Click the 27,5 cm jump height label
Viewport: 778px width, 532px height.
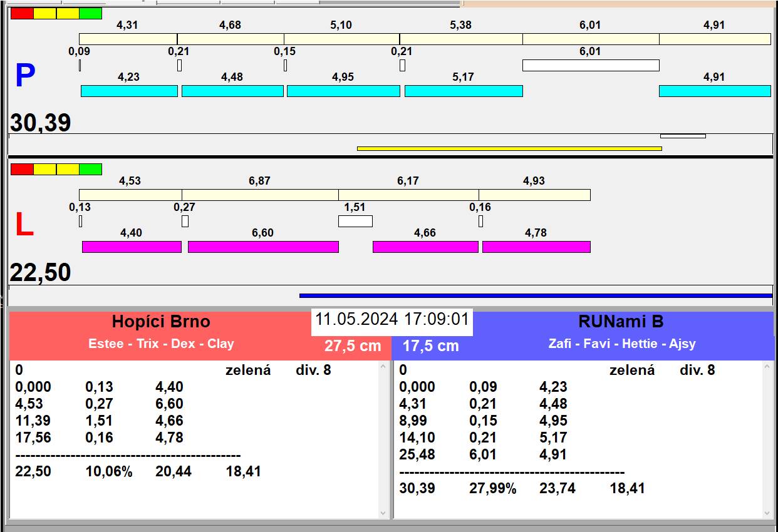353,345
